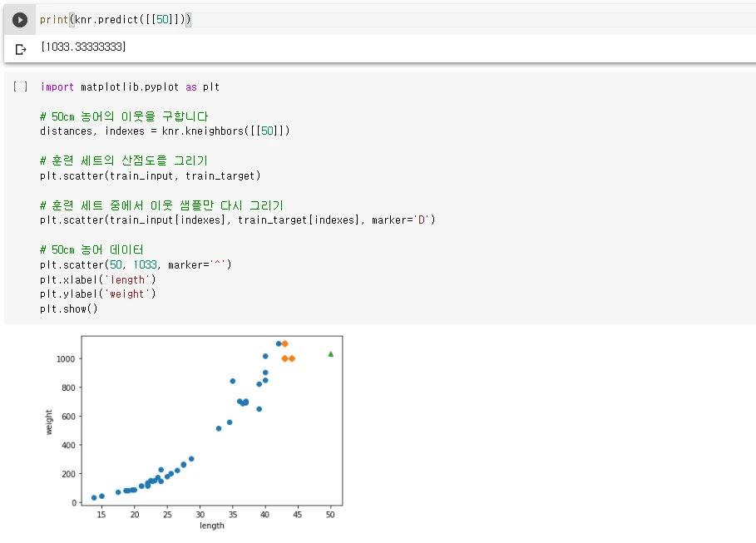
Task: Click the line with marker='D'
Action: (238, 220)
